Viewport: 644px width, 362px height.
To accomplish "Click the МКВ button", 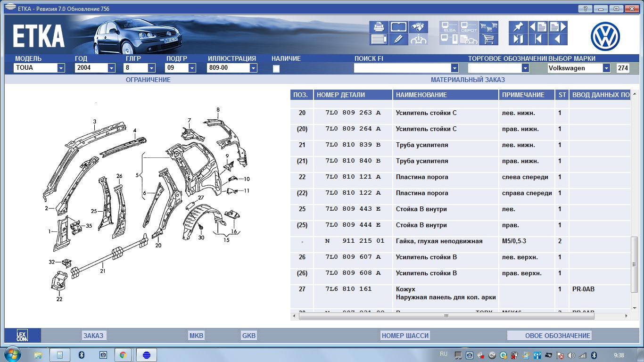I will pyautogui.click(x=196, y=336).
